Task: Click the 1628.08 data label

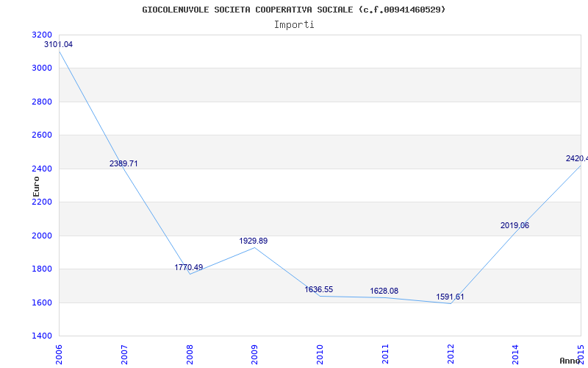Action: (x=384, y=291)
